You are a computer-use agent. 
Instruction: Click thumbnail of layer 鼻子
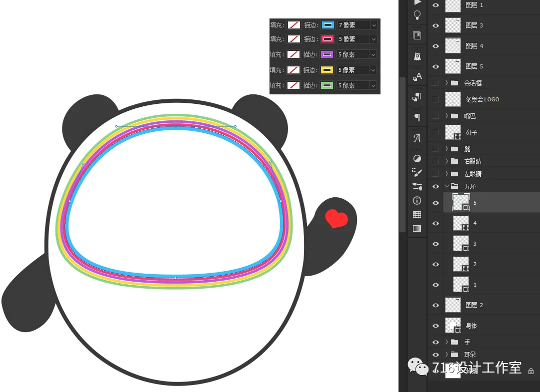(453, 132)
